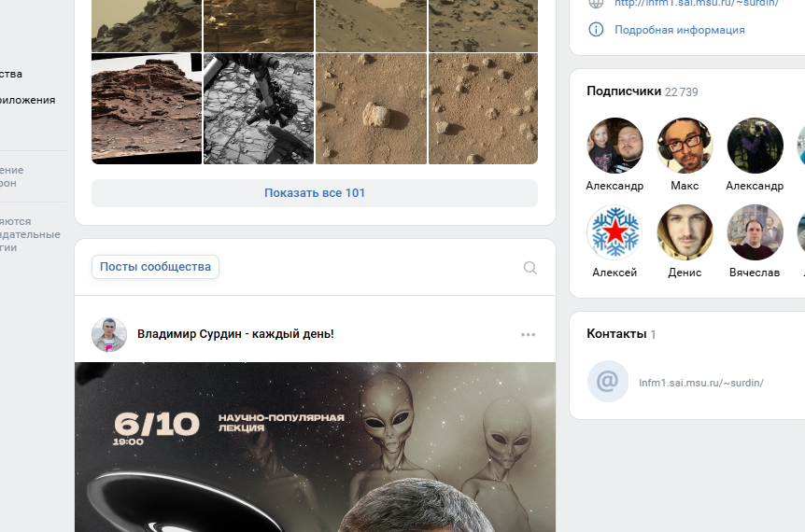This screenshot has height=532, width=805.
Task: Open the grayscale rover arm photo
Action: pos(259,109)
